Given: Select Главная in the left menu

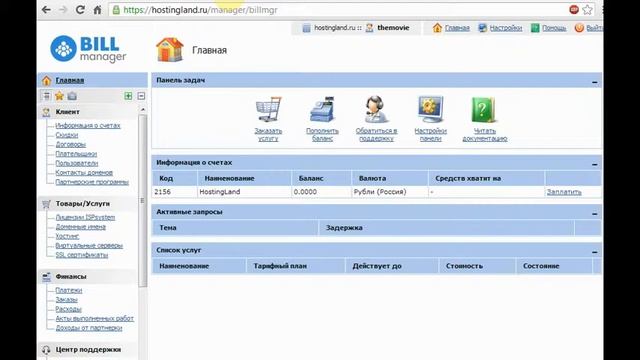Looking at the screenshot, I should [x=70, y=80].
